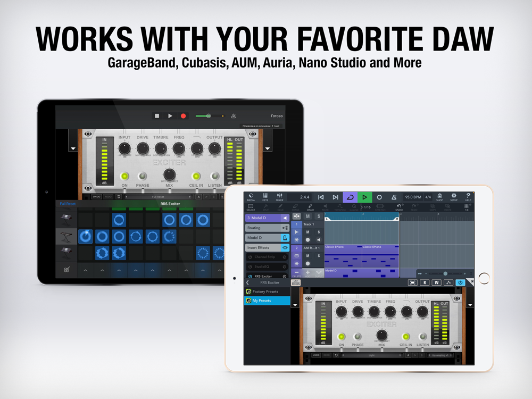Click the left down arrow beside Cubasis Exciter
The image size is (532, 399).
click(x=295, y=305)
